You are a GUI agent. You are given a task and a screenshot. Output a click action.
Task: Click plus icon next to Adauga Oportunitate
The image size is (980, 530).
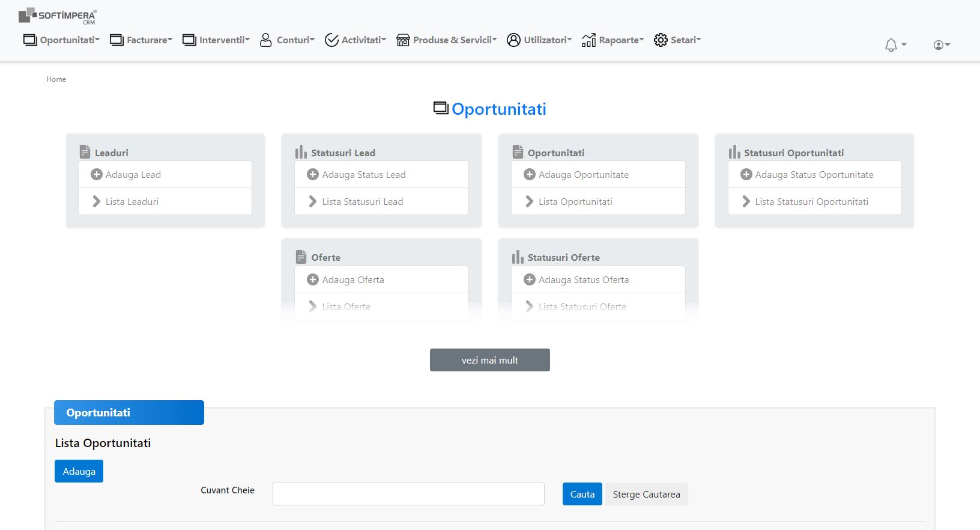point(529,174)
